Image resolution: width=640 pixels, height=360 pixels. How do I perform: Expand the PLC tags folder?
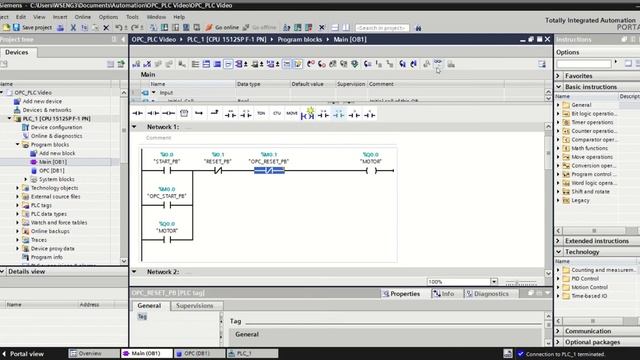click(18, 205)
